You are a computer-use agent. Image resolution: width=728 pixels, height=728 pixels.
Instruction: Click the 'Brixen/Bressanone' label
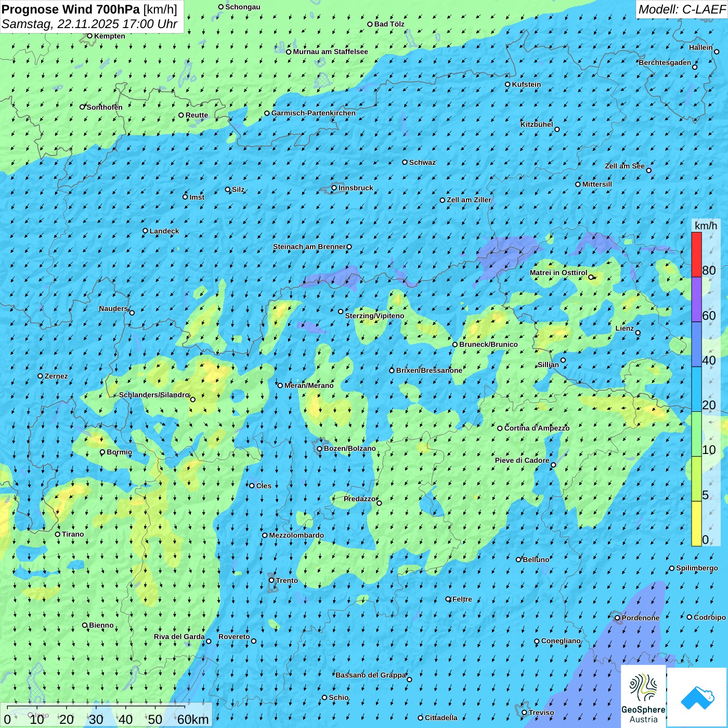coord(429,370)
